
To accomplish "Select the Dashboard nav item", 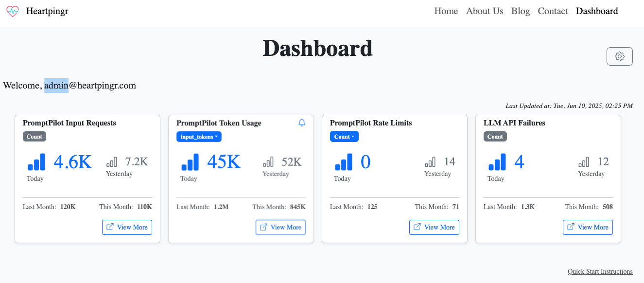I will [x=597, y=11].
